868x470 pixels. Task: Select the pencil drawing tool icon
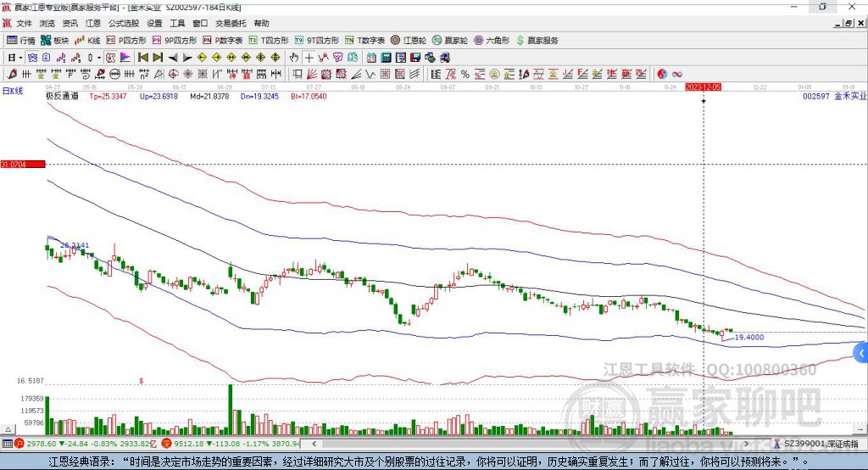point(12,74)
